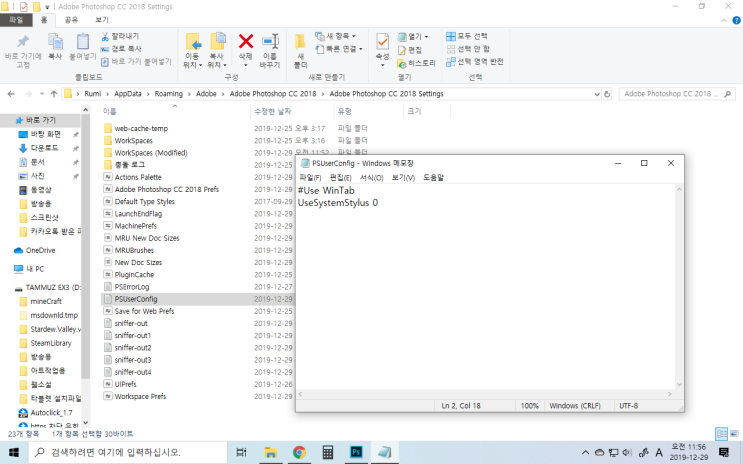This screenshot has height=464, width=743.
Task: Open Photoshop from the taskbar
Action: pos(356,452)
